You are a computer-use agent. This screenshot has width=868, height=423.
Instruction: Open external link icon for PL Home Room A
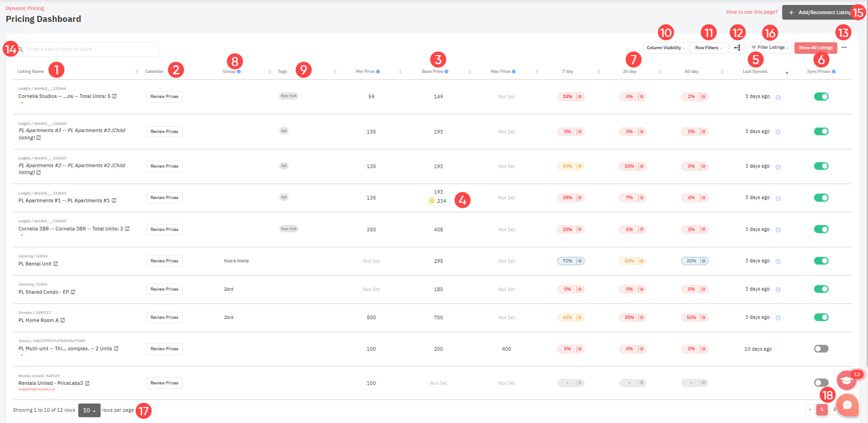coord(63,320)
